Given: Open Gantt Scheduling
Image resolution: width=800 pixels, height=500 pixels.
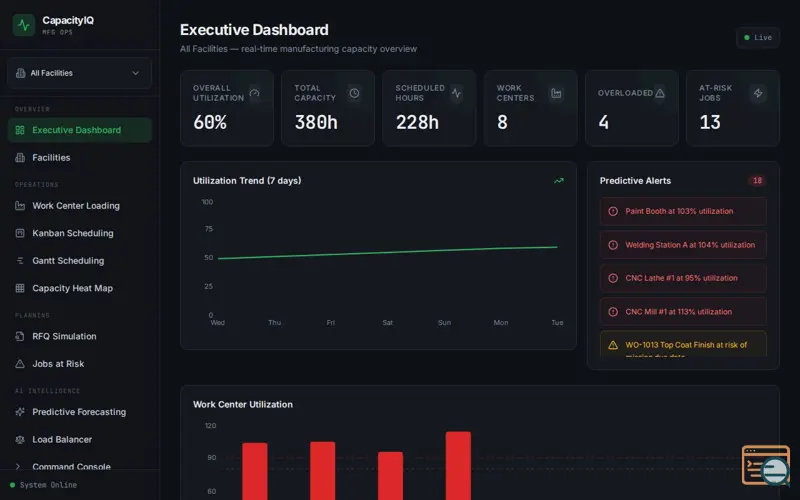Looking at the screenshot, I should click(80, 261).
